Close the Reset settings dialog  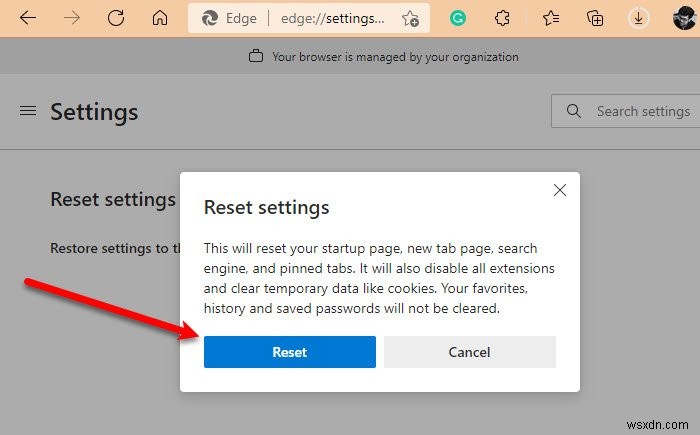point(560,190)
